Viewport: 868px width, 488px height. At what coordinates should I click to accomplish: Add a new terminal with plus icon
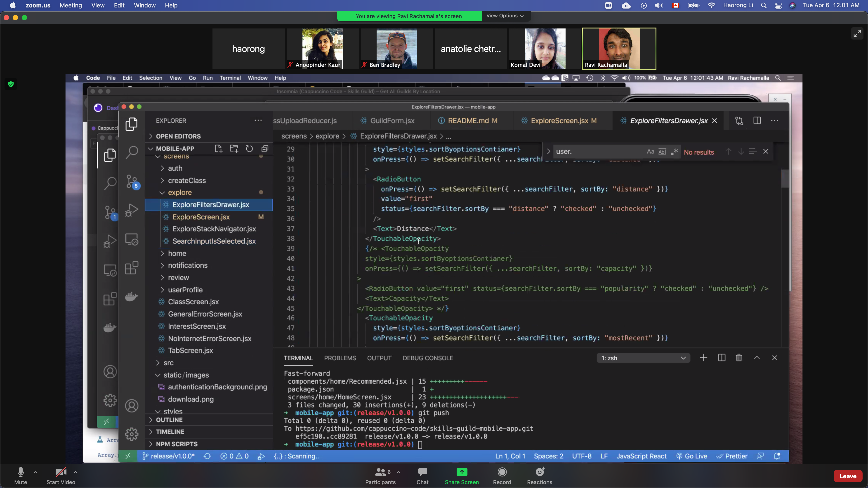704,358
